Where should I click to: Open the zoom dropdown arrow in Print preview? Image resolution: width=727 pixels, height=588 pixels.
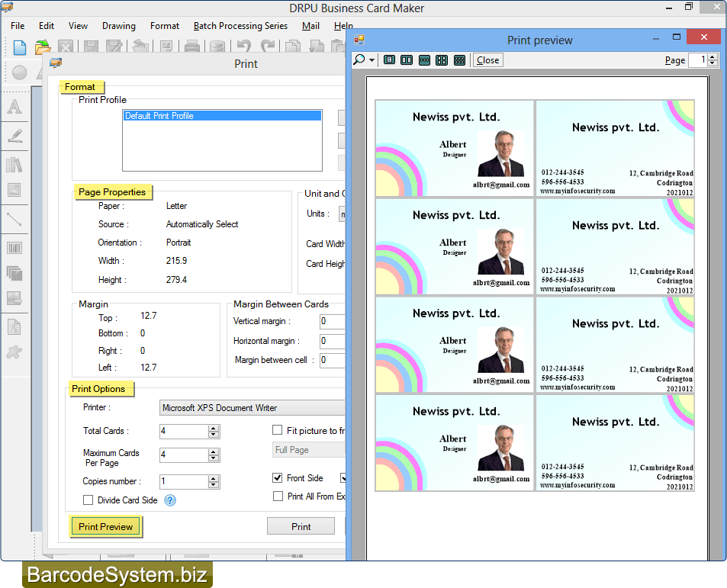(372, 60)
